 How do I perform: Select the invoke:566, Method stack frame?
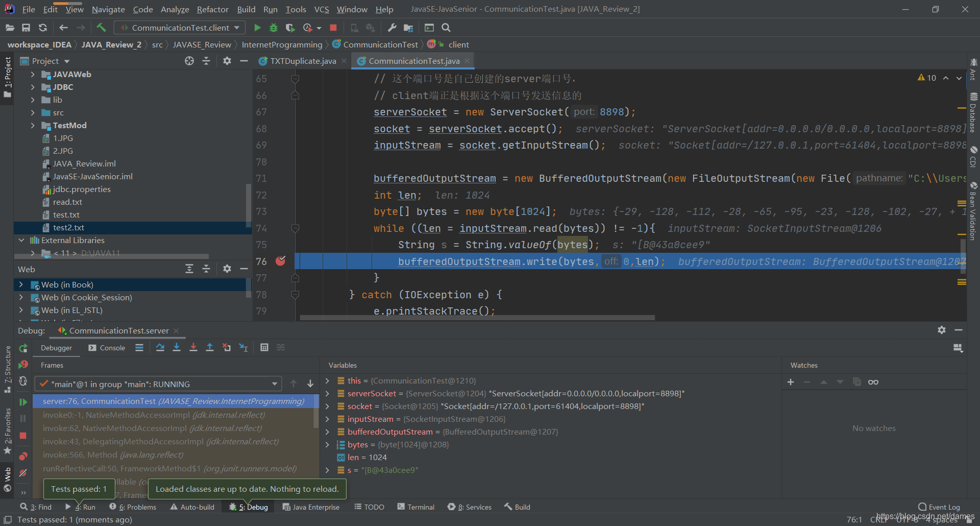113,455
